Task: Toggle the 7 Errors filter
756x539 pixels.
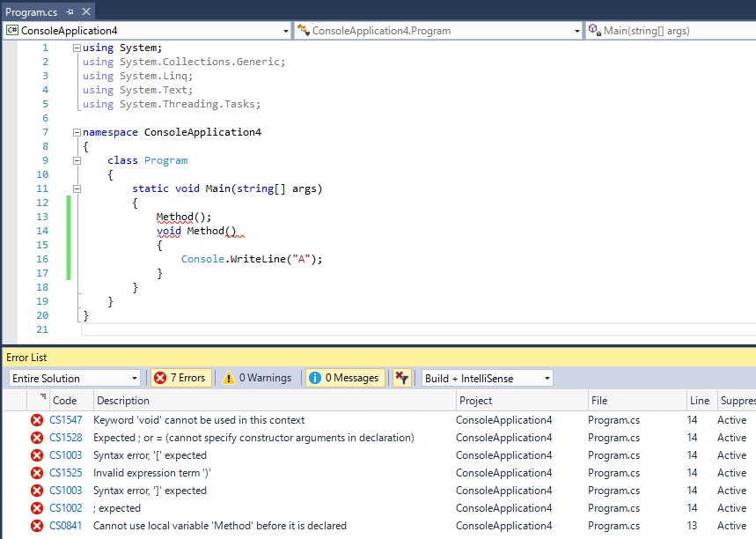Action: pyautogui.click(x=180, y=378)
